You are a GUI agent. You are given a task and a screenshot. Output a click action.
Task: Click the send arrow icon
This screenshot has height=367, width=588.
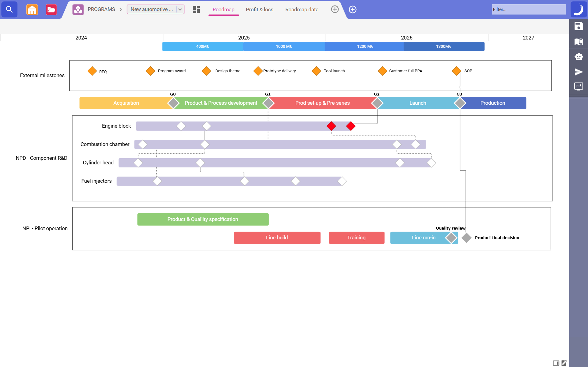579,72
